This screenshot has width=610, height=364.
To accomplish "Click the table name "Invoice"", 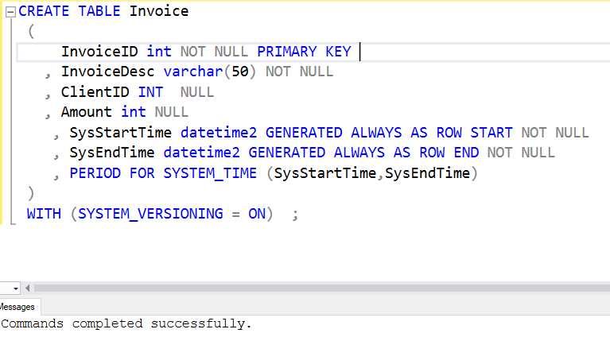I will 159,11.
